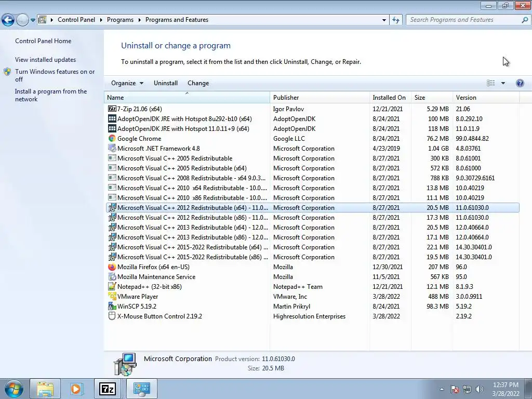Open the help question mark icon
The height and width of the screenshot is (399, 532).
pos(520,83)
